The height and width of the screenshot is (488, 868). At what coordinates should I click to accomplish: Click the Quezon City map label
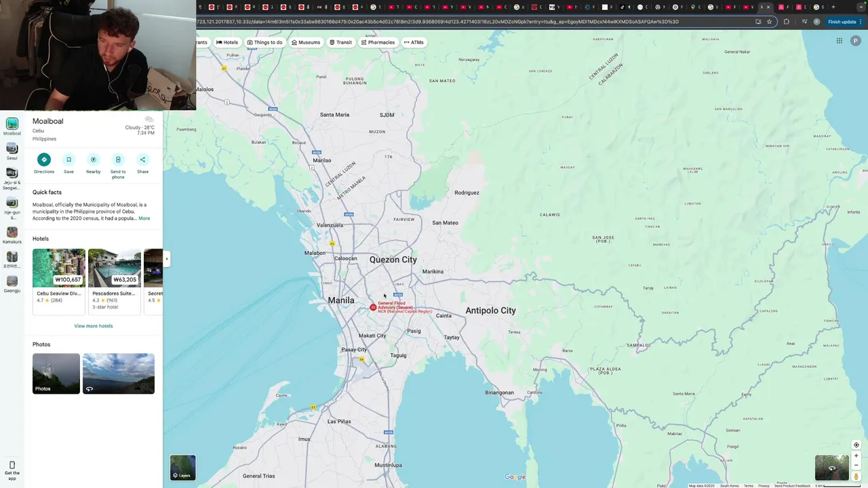click(393, 260)
